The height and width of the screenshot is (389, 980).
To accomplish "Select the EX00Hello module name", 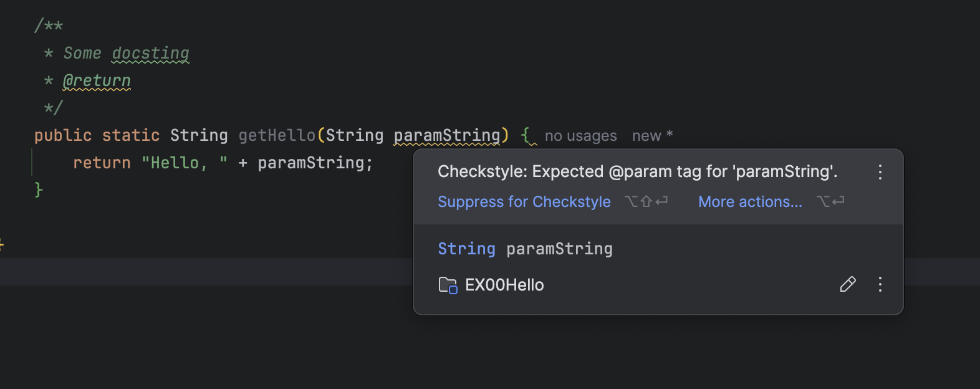I will click(x=504, y=286).
